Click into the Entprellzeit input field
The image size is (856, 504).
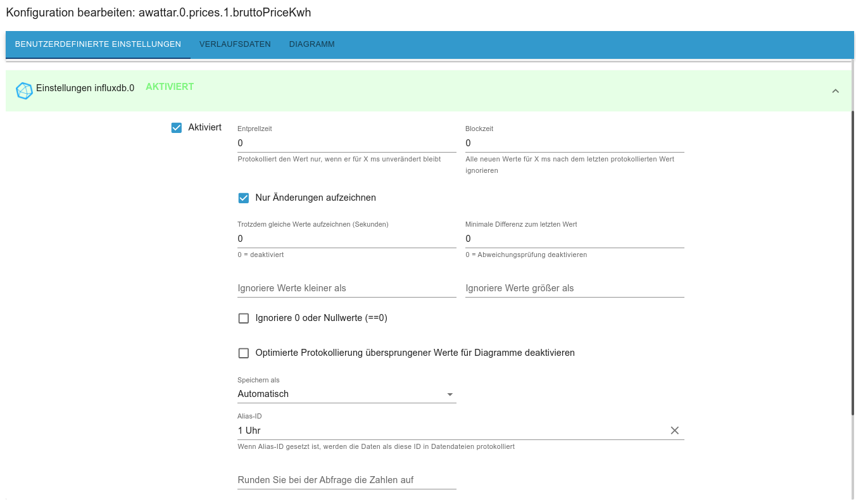pos(347,143)
